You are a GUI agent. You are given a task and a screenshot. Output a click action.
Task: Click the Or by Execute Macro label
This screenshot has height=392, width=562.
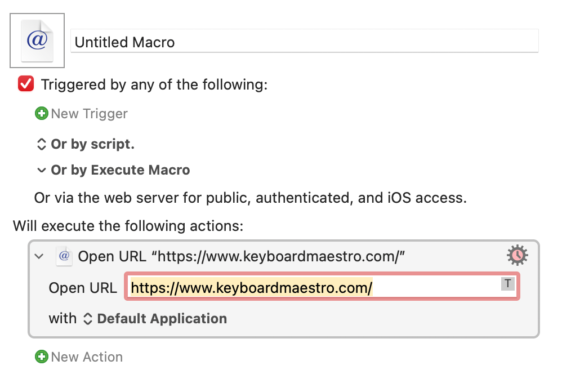tap(121, 170)
